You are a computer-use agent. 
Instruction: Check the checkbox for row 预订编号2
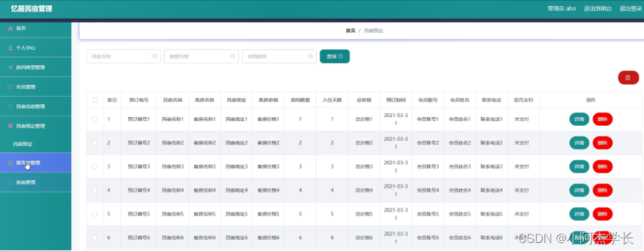[95, 143]
